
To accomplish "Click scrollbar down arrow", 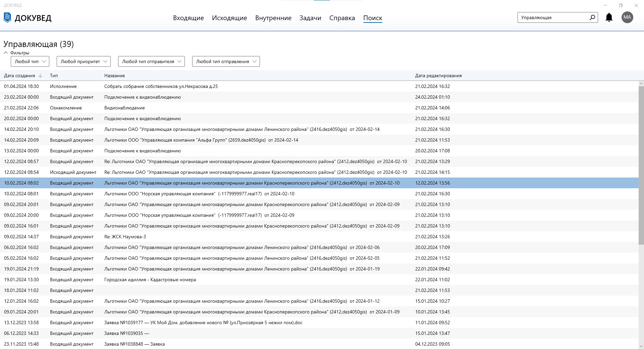I will click(x=641, y=346).
